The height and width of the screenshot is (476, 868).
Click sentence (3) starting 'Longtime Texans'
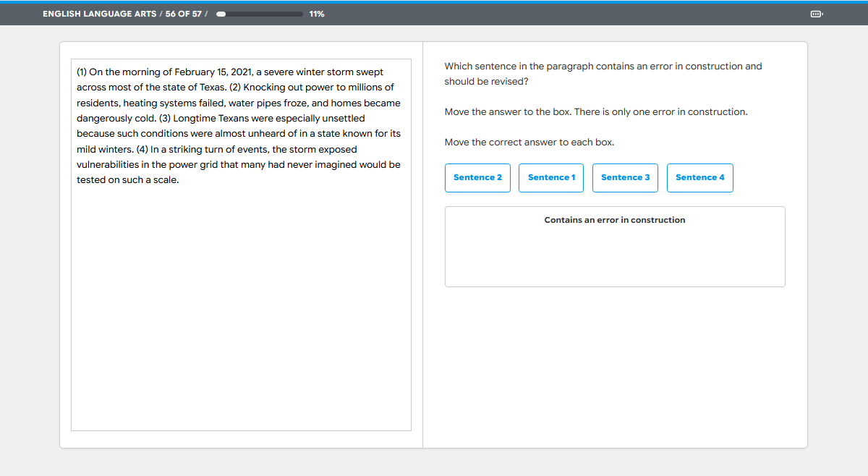[239, 134]
